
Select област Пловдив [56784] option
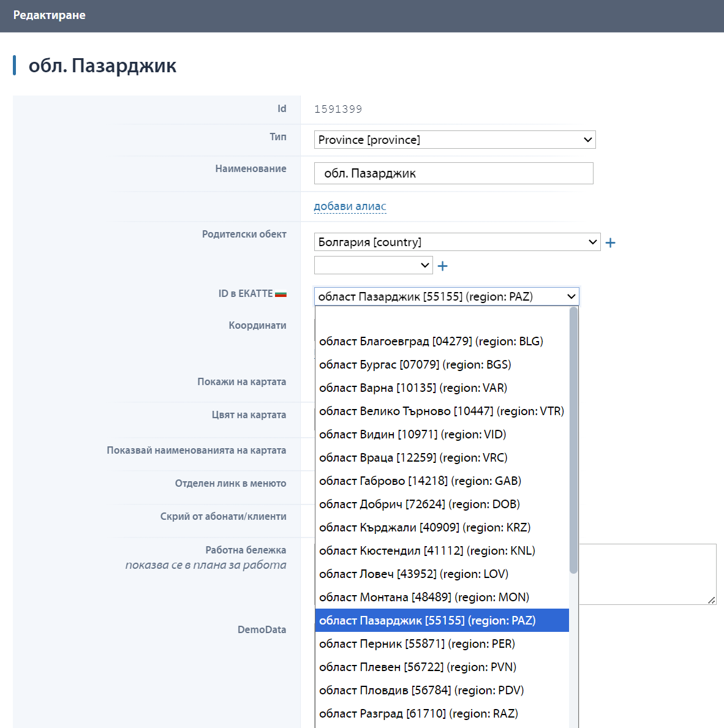[x=442, y=690]
